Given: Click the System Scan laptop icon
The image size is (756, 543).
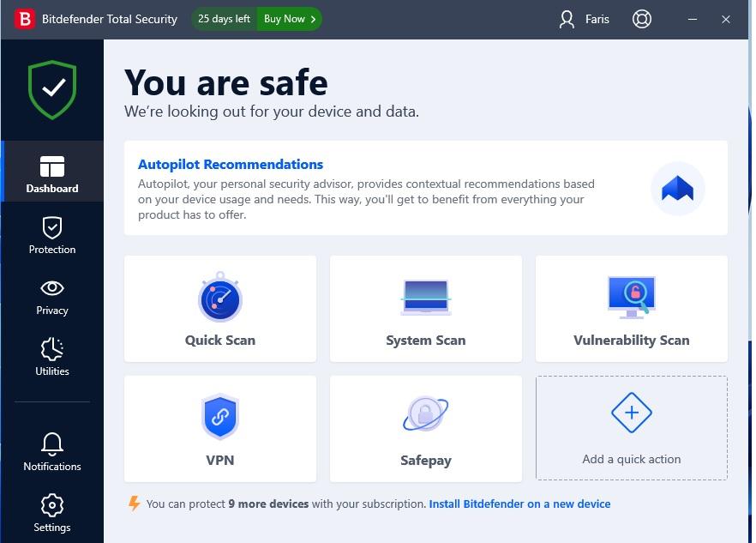Looking at the screenshot, I should point(426,297).
